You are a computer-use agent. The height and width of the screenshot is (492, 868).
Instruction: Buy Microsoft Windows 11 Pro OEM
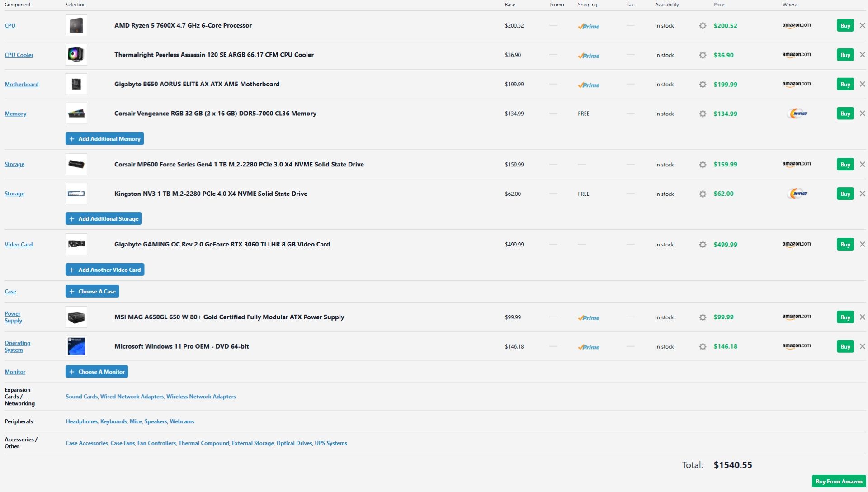(x=845, y=347)
